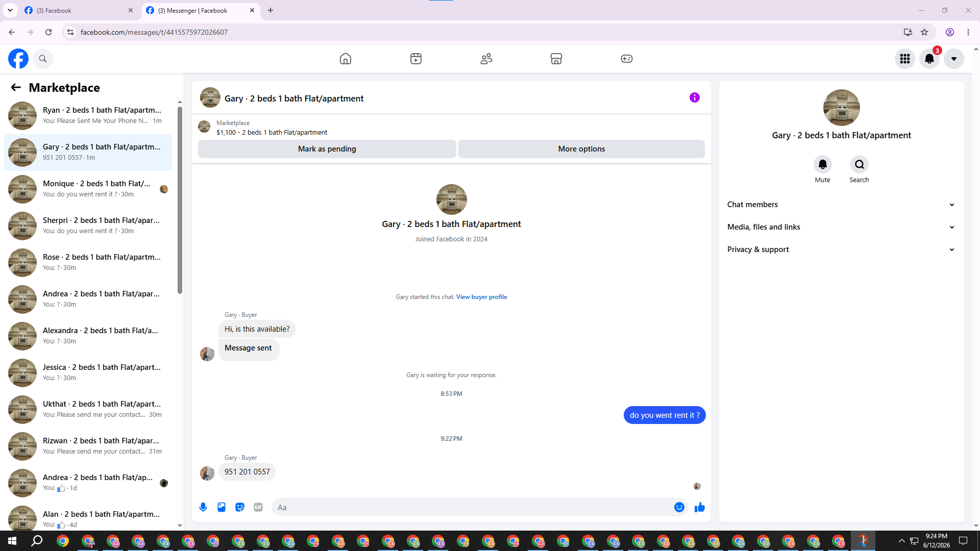
Task: Open the account dropdown arrow
Action: 954,59
